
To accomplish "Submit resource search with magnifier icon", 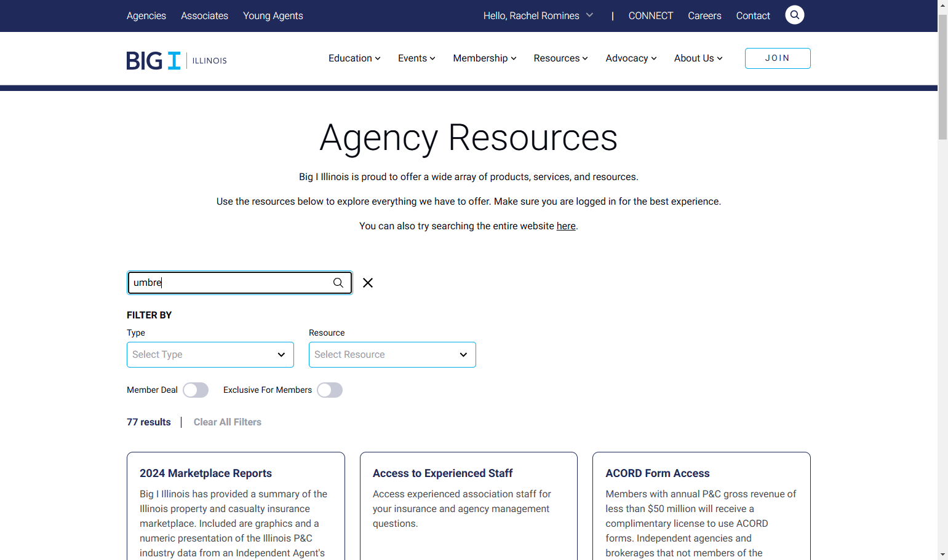I will point(338,283).
